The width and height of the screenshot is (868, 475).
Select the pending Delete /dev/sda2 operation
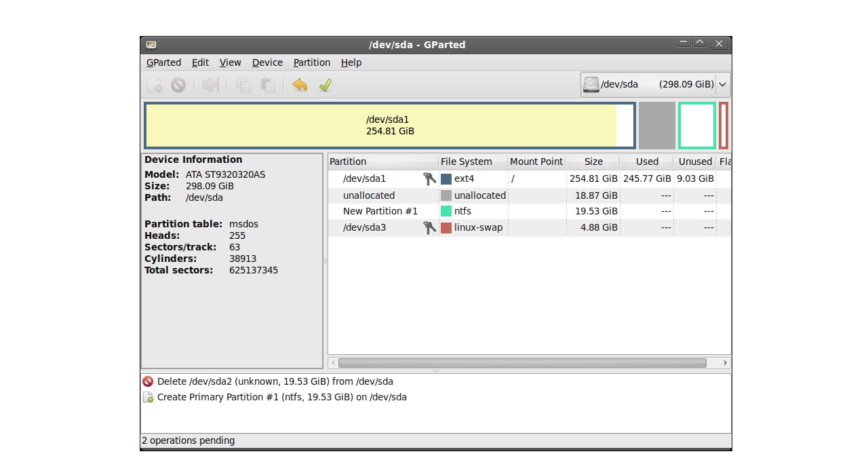tap(275, 381)
